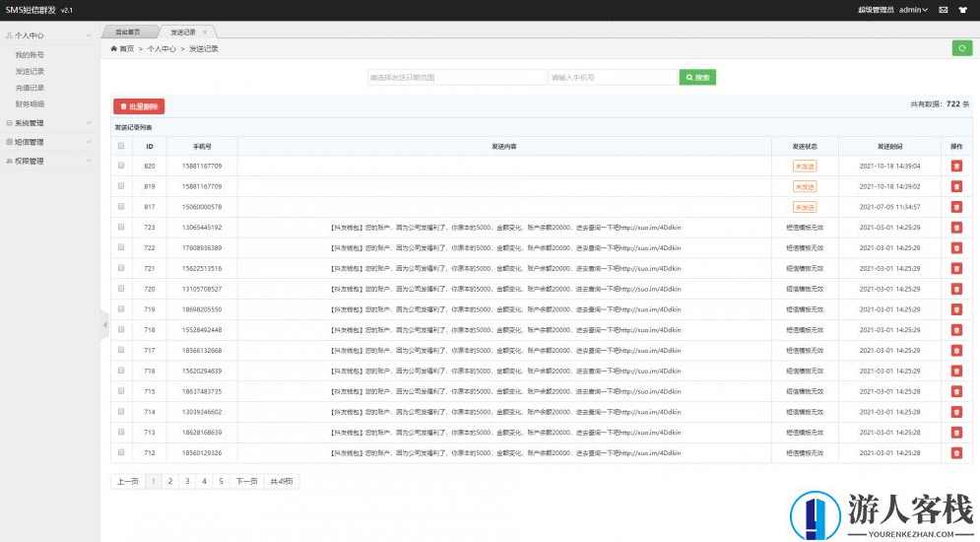Screen dimensions: 980x542
Task: Close the 发送记录 tab
Action: (x=204, y=33)
